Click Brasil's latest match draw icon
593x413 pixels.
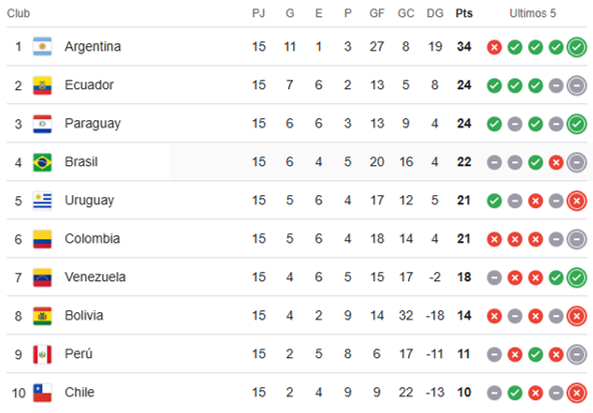coord(577,163)
